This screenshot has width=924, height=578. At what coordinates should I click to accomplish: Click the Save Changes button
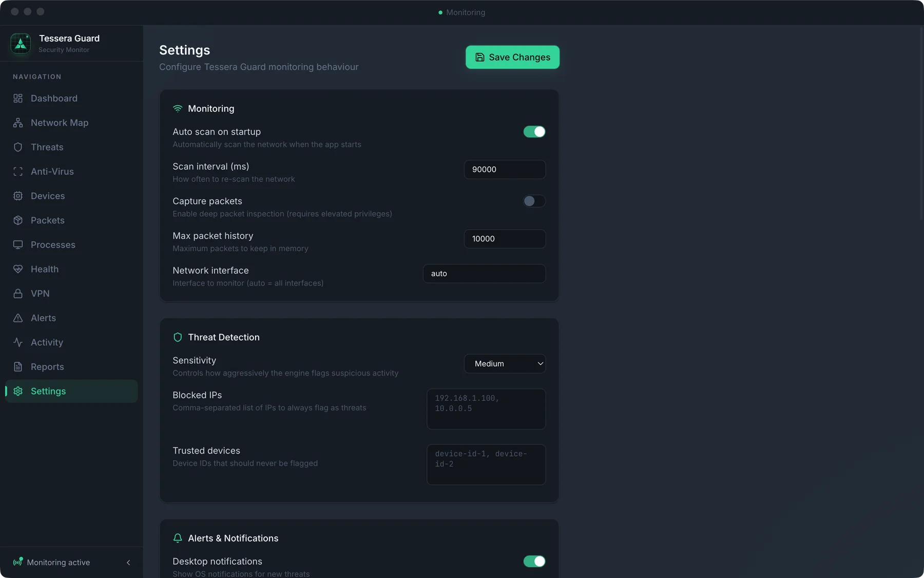[512, 57]
